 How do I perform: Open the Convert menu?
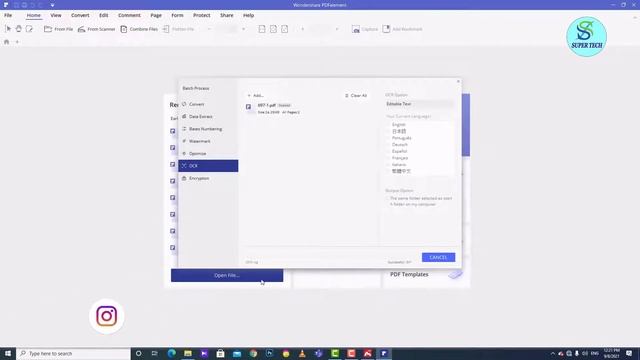pyautogui.click(x=80, y=15)
